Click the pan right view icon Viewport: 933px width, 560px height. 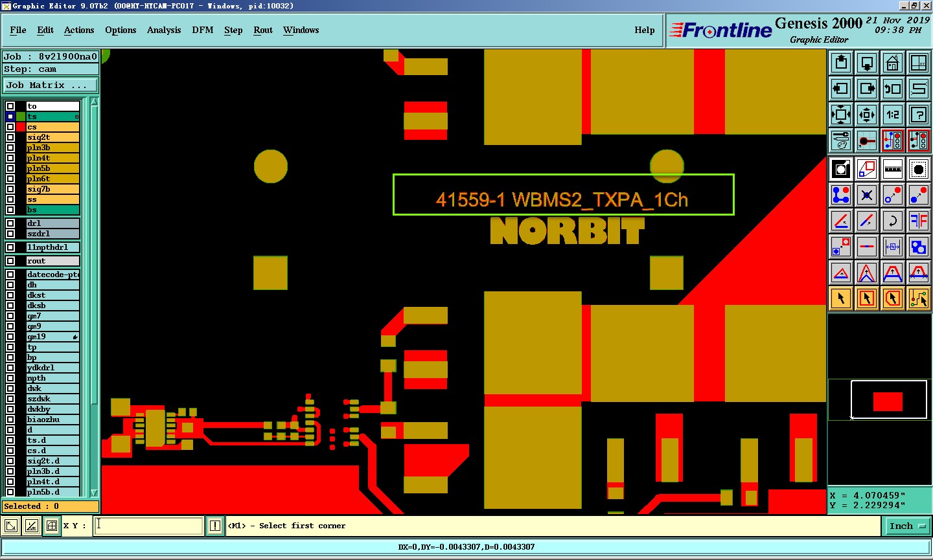(x=867, y=89)
